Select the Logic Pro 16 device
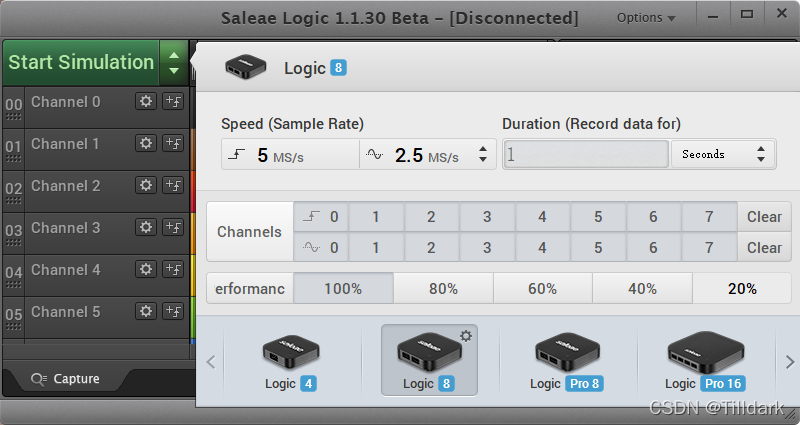The image size is (800, 425). click(x=705, y=361)
